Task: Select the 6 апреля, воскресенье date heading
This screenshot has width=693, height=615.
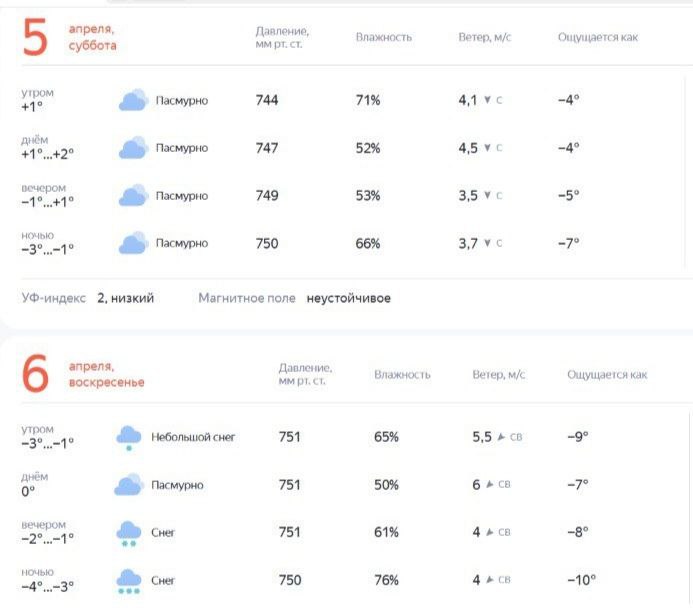Action: pos(83,374)
